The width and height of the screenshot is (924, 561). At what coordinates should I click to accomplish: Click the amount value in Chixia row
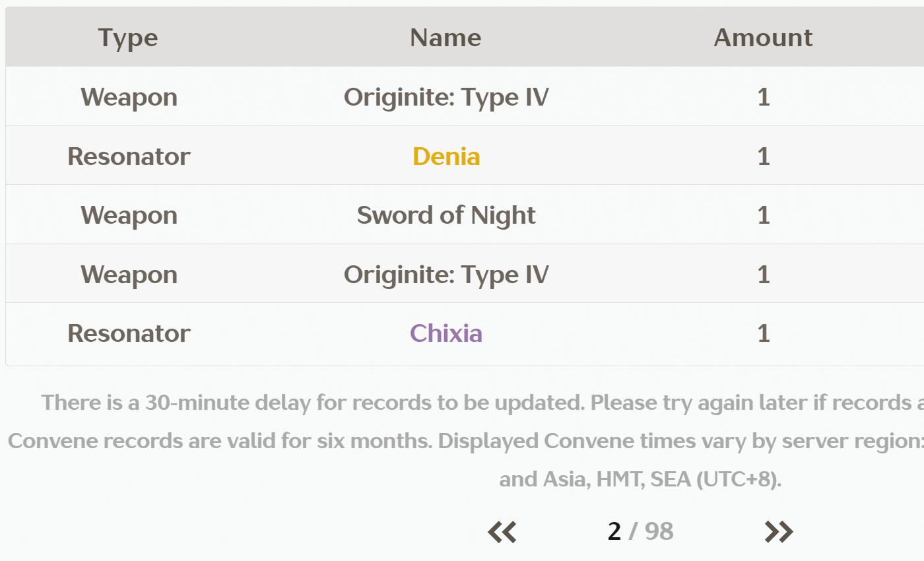tap(764, 333)
